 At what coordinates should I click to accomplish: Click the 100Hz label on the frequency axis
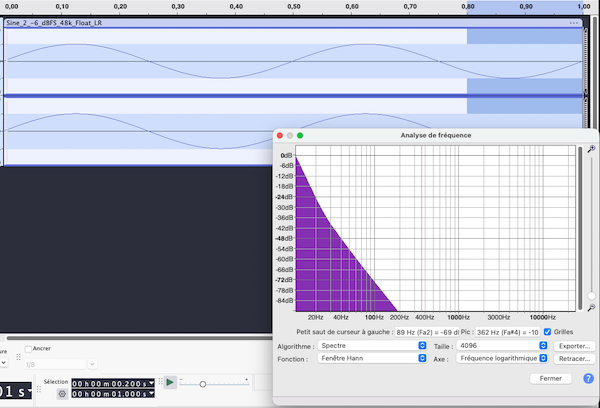pyautogui.click(x=374, y=317)
